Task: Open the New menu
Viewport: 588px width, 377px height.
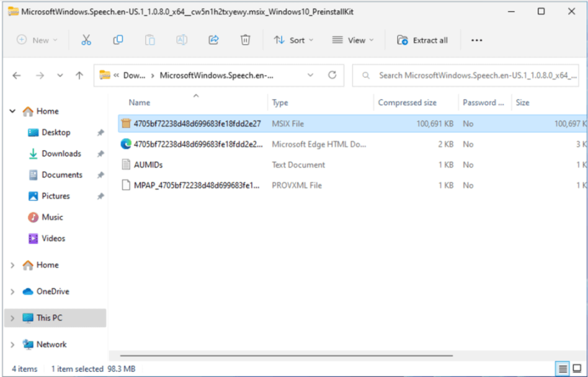Action: (35, 40)
